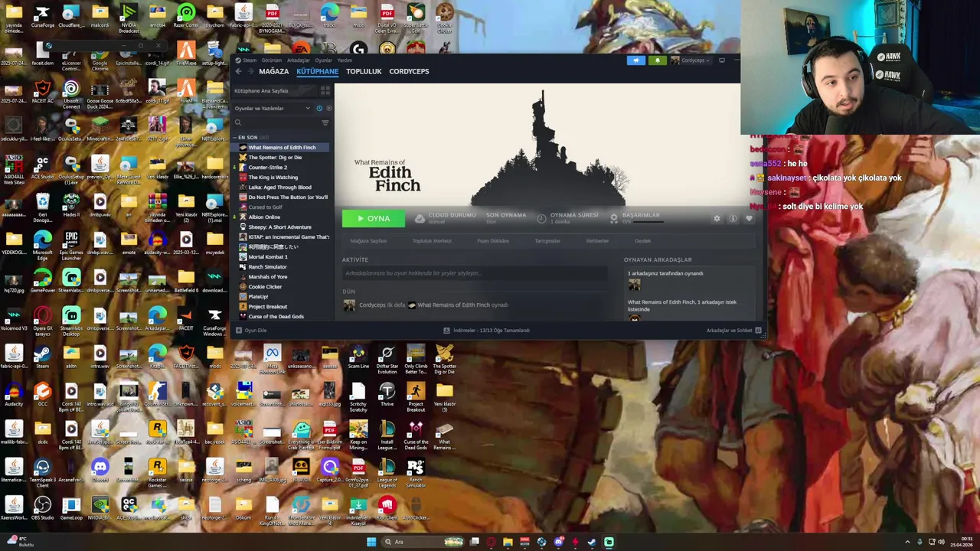Open game settings gear icon

717,219
